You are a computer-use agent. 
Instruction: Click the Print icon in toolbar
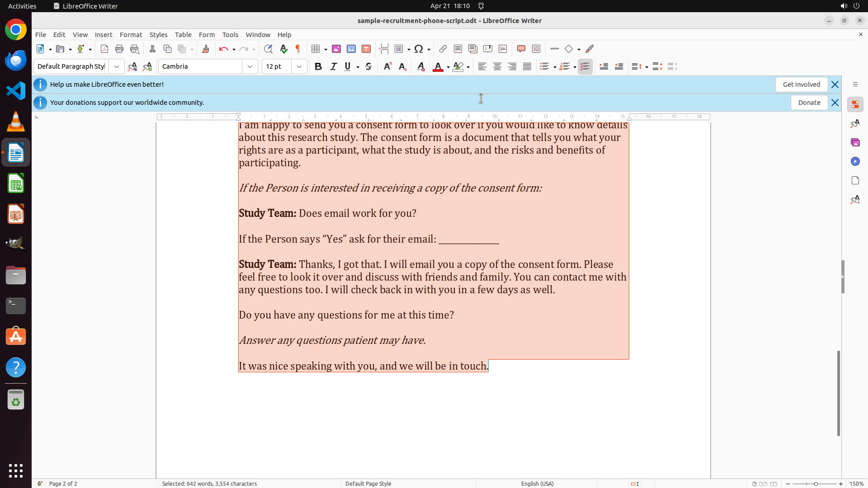(119, 49)
